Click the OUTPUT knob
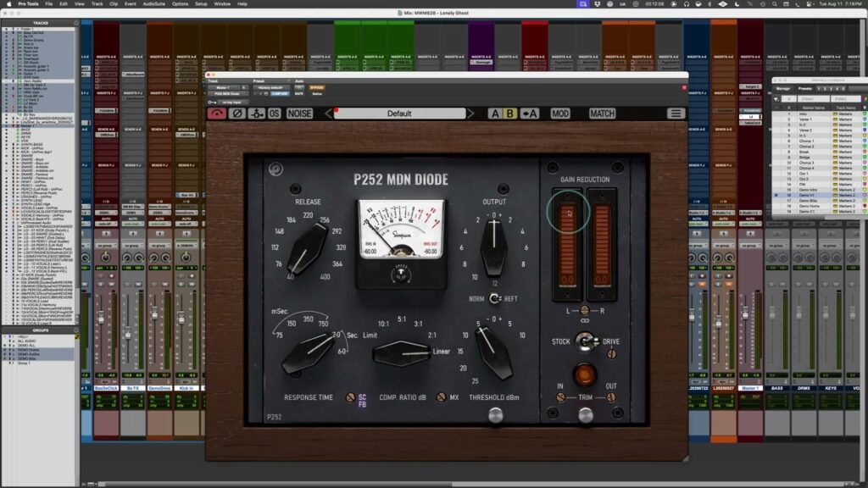This screenshot has height=488, width=868. pyautogui.click(x=494, y=247)
